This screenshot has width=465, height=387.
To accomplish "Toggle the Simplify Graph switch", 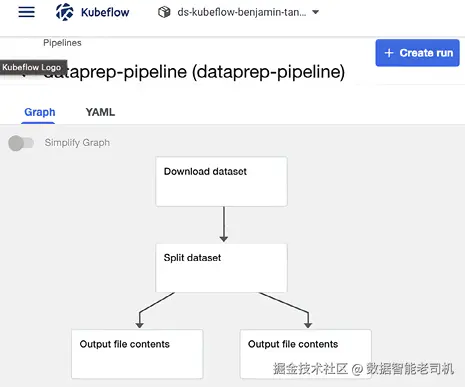I will click(x=21, y=143).
